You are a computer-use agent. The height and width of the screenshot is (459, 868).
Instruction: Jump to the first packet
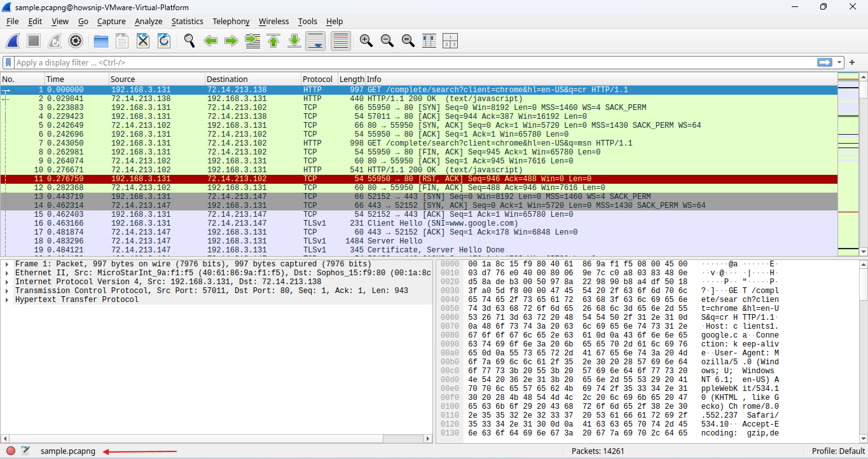(273, 41)
